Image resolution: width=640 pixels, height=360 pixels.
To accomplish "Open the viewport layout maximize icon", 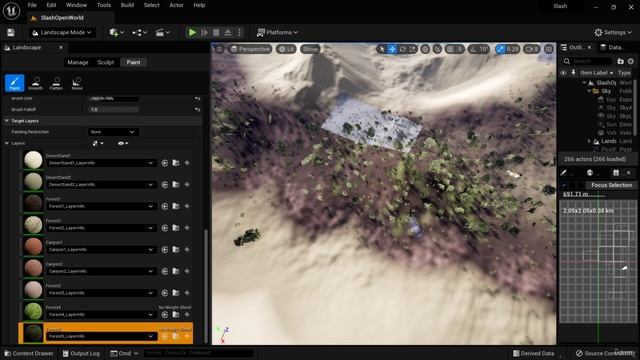I will click(549, 49).
